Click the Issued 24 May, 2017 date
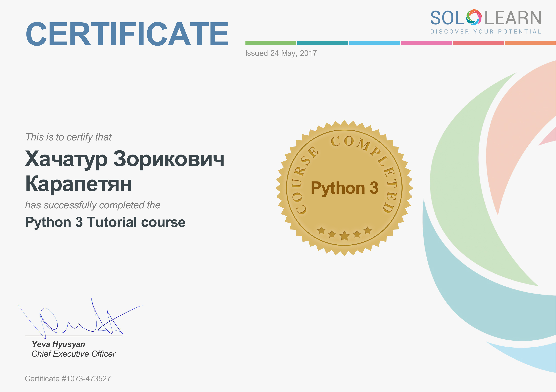This screenshot has height=392, width=556. 281,53
